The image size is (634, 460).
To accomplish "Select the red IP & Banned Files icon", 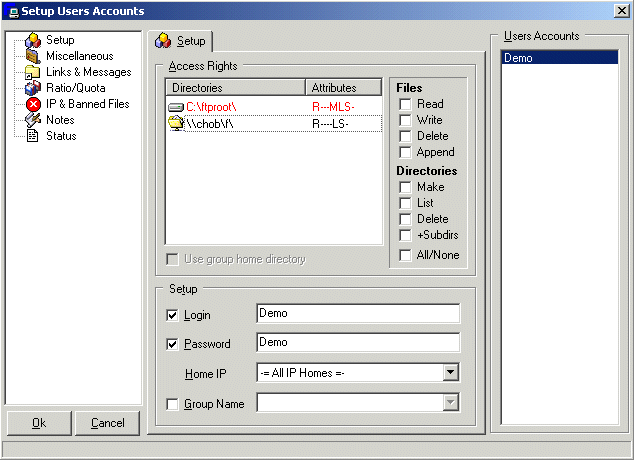I will [33, 104].
